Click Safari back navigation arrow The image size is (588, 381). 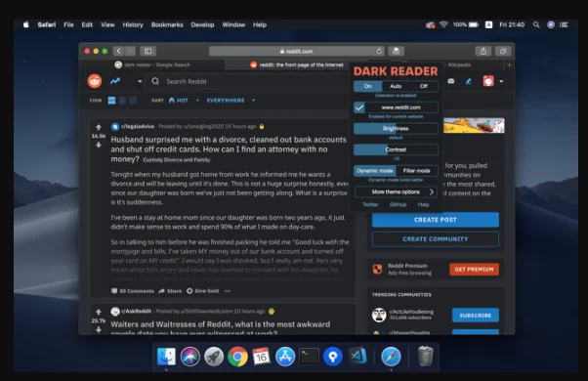tap(118, 51)
